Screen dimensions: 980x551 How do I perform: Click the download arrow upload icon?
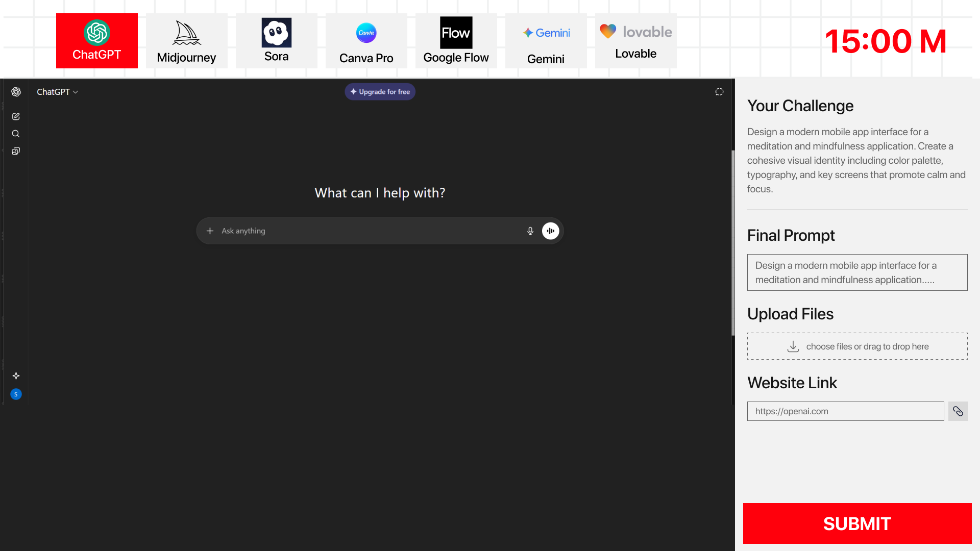pos(793,346)
